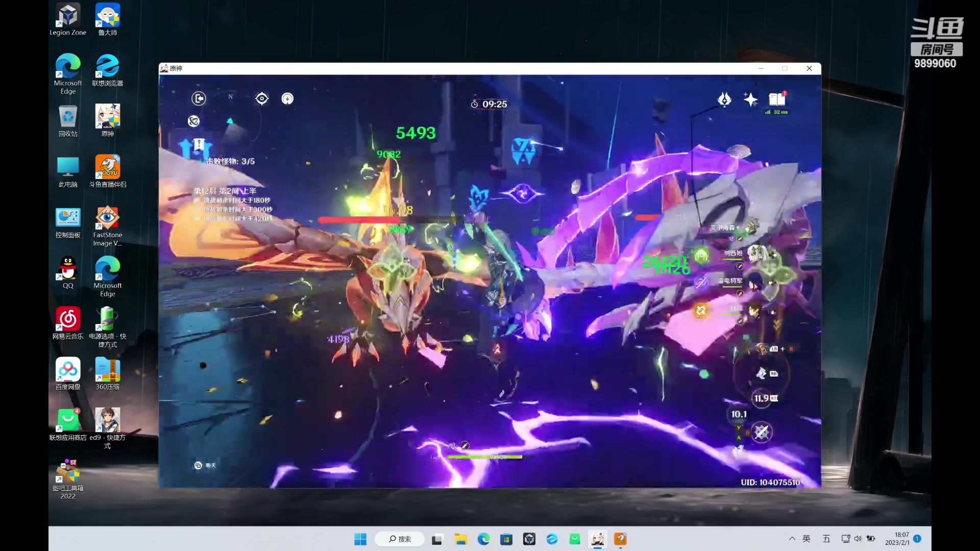Click the exclamation quest banner icon

199,144
